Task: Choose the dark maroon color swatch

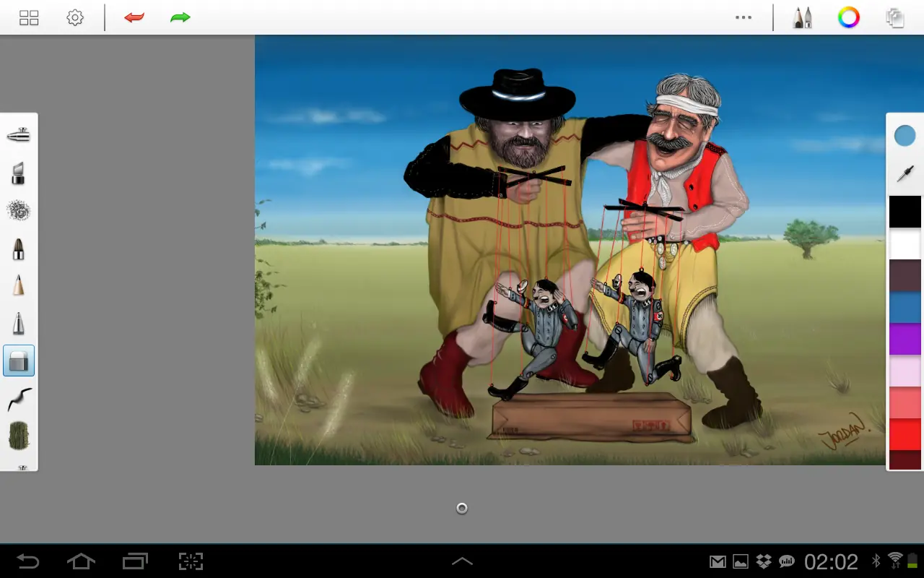Action: 905,460
